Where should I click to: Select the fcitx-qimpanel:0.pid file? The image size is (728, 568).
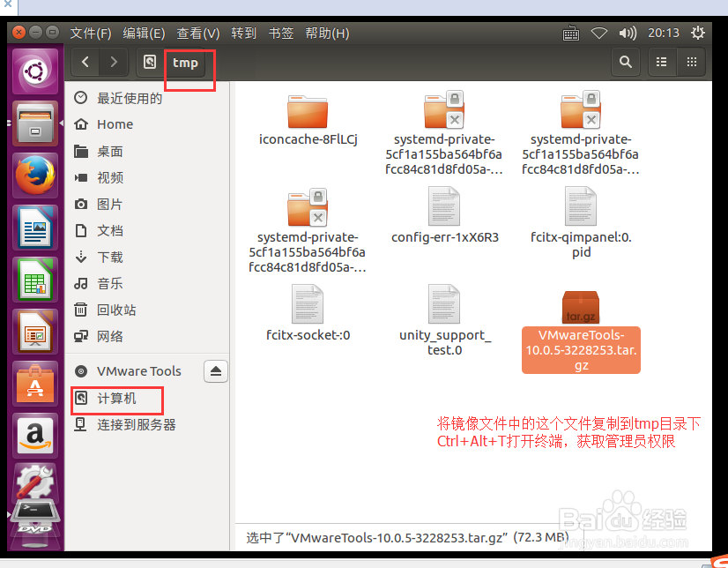coord(581,223)
